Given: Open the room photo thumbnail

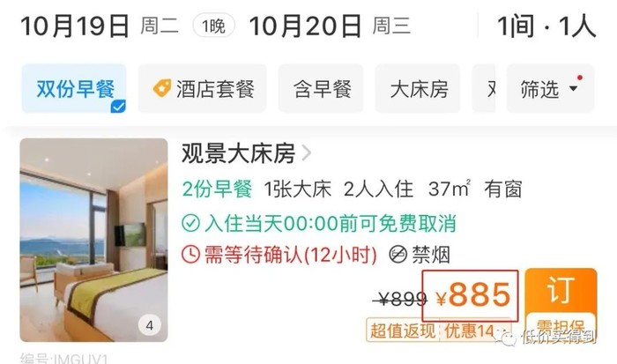Looking at the screenshot, I should 93,240.
